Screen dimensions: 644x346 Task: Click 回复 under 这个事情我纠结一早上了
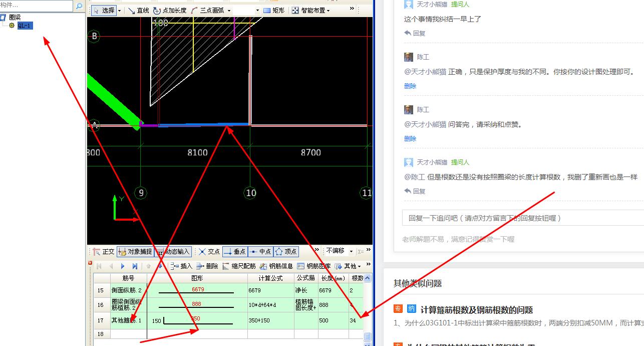tap(415, 33)
